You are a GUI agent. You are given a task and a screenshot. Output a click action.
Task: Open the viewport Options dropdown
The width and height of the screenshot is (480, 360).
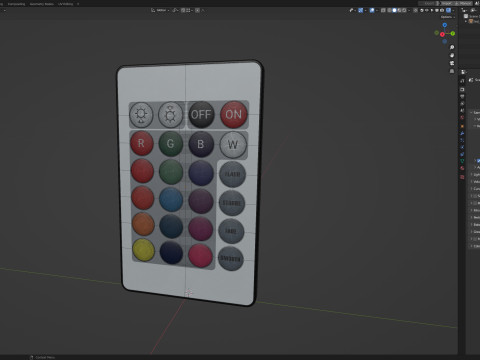448,17
